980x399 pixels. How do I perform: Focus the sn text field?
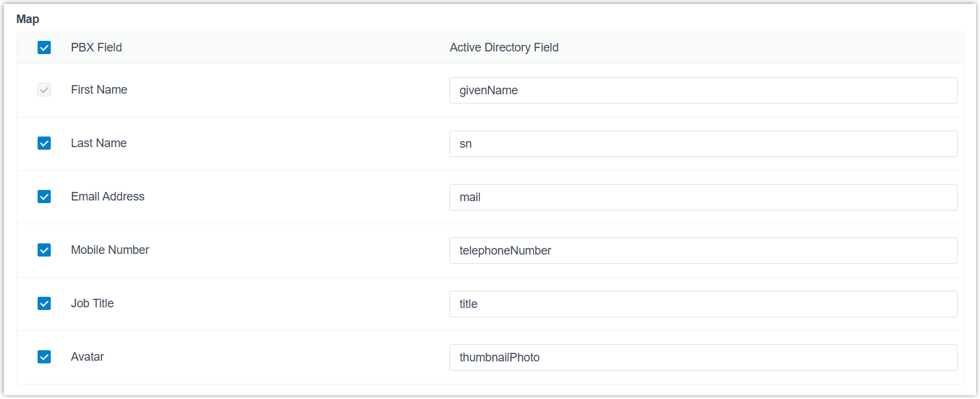tap(703, 144)
